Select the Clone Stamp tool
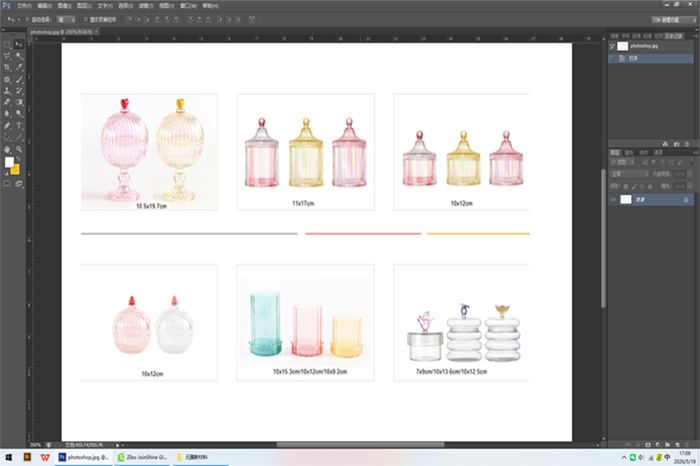 click(x=7, y=91)
